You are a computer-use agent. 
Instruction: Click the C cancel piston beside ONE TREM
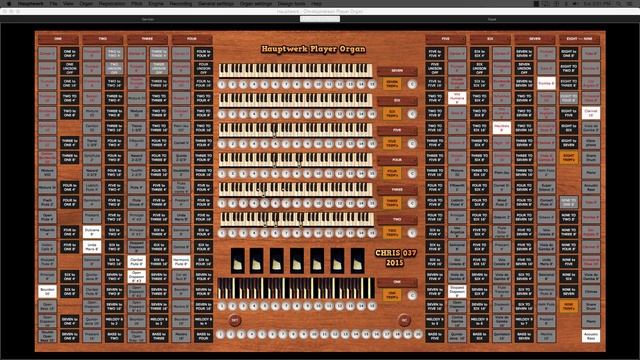point(412,295)
